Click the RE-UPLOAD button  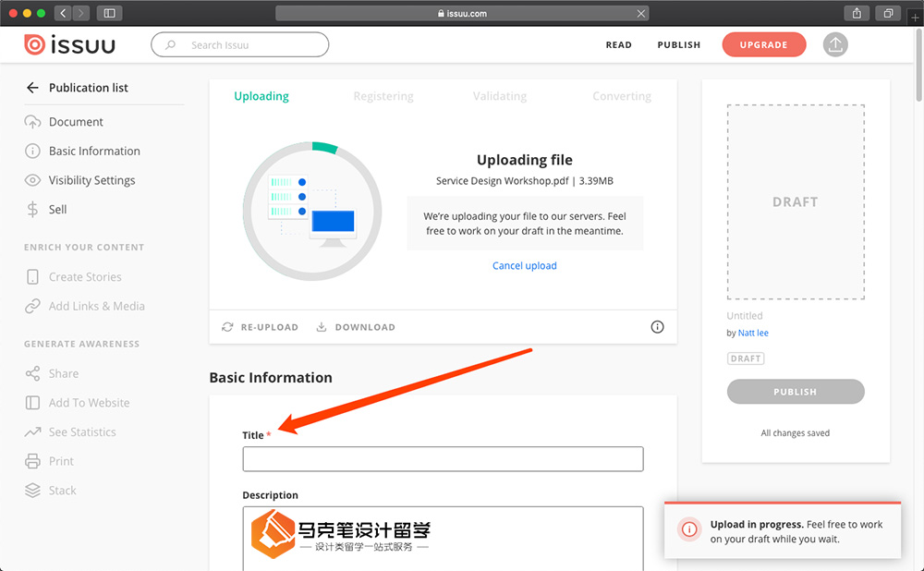(260, 327)
